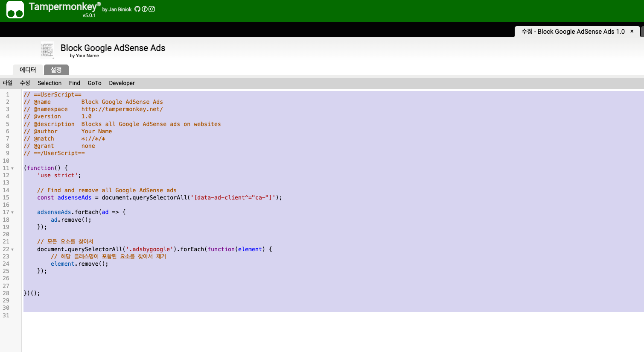Click the 'ad.remove();' statement
644x352 pixels.
(71, 220)
